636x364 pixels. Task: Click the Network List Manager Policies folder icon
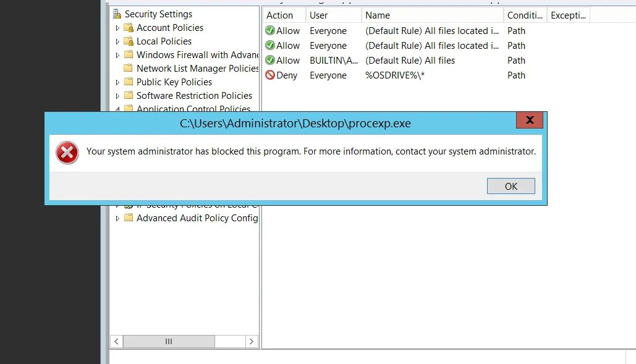click(x=129, y=69)
